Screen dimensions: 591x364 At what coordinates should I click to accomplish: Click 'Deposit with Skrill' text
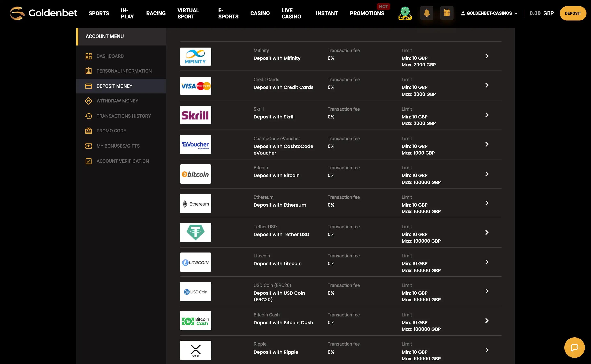pyautogui.click(x=274, y=117)
